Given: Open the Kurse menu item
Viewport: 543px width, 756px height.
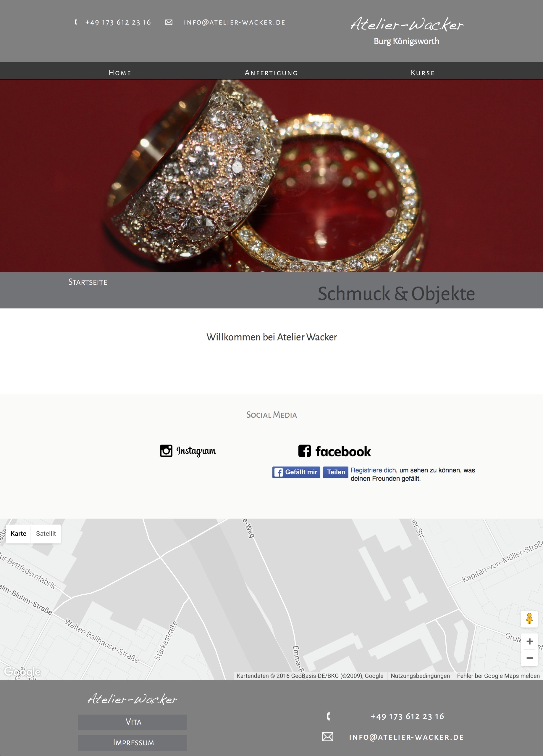Looking at the screenshot, I should coord(423,73).
